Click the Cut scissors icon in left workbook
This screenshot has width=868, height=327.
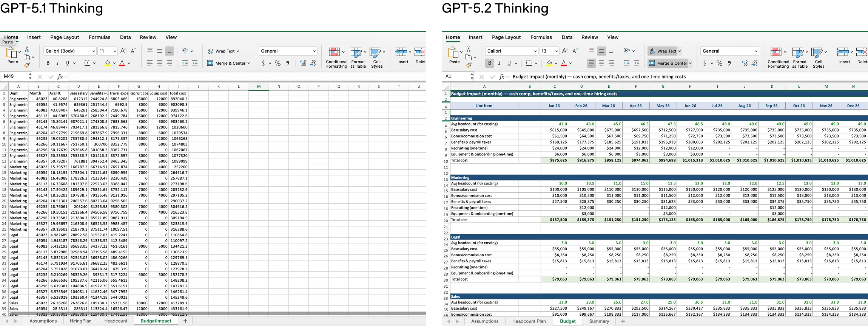point(27,49)
